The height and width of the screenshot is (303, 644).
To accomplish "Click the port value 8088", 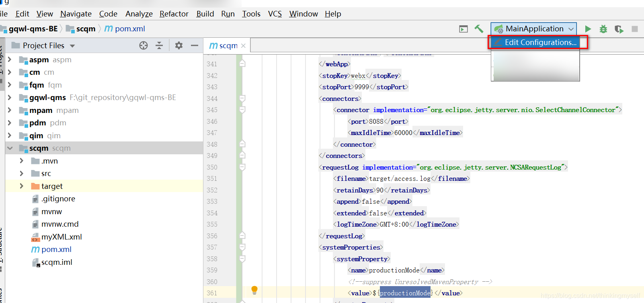I will (x=376, y=121).
